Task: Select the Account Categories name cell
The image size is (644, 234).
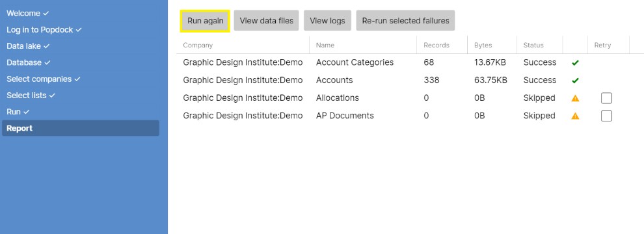Action: click(355, 62)
